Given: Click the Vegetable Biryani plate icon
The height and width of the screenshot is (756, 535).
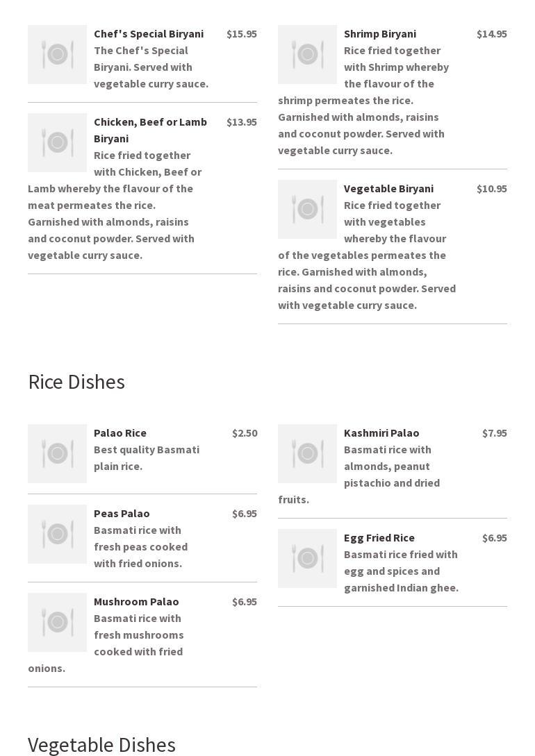Looking at the screenshot, I should point(307,210).
